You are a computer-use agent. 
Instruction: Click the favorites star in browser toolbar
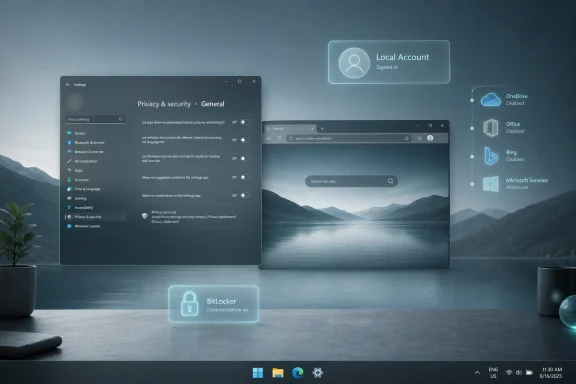click(x=419, y=138)
